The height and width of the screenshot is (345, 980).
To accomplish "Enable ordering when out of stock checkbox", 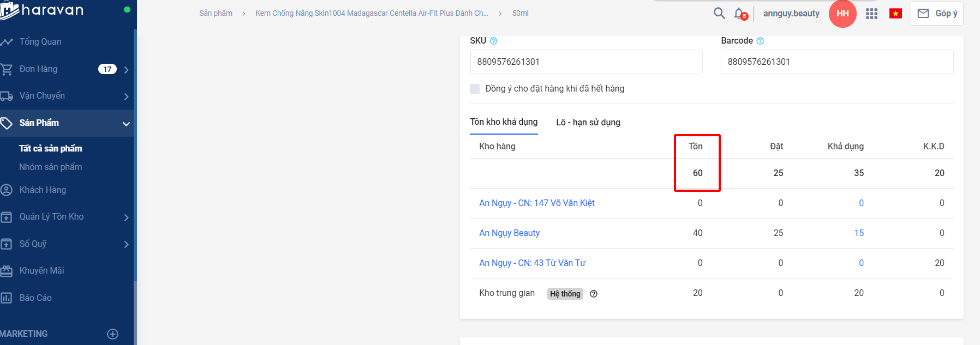I will click(x=475, y=89).
